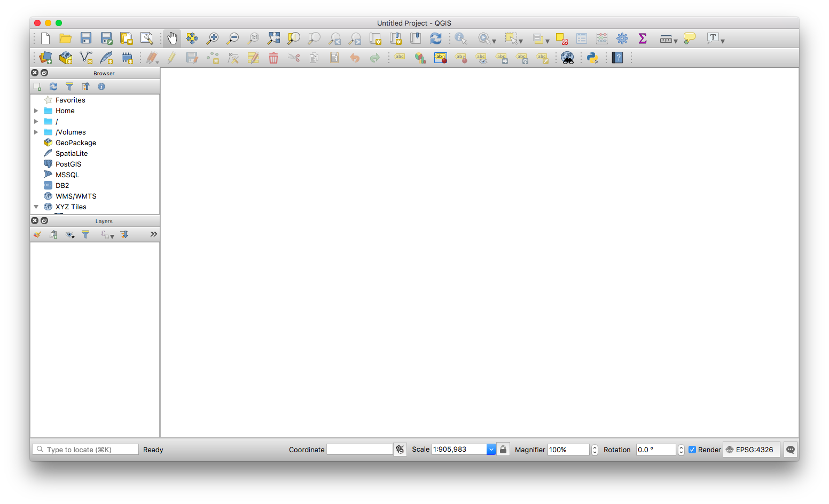Click the New GeoPackage Layer icon
This screenshot has height=504, width=829.
tap(66, 57)
